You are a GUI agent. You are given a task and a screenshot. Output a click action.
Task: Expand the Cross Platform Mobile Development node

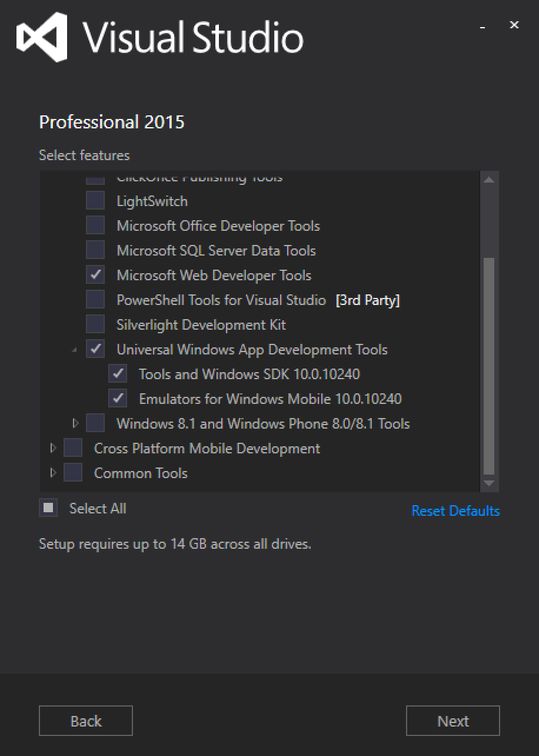tap(52, 447)
